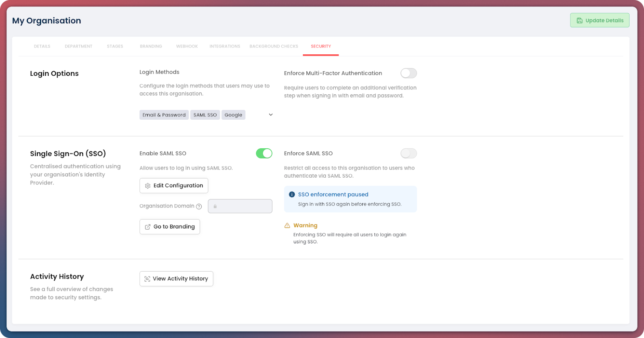644x338 pixels.
Task: Select the SAML SSO login method chip
Action: 205,115
